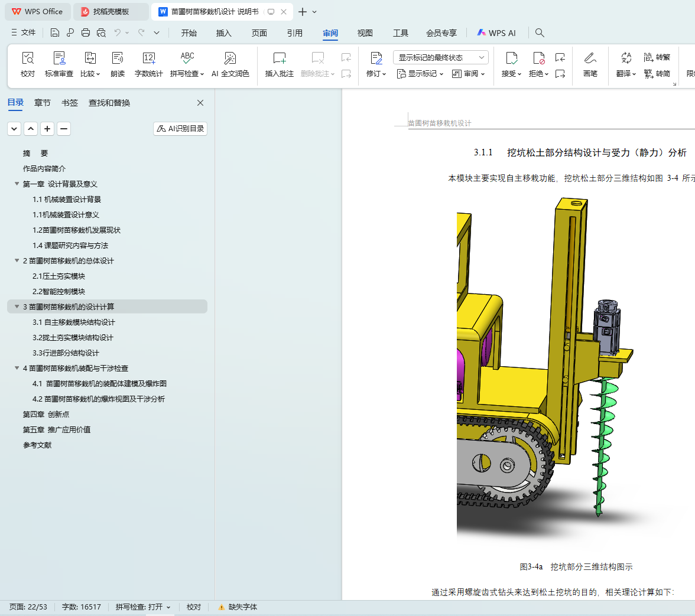
Task: Switch to 章节 navigation tab
Action: 43,103
